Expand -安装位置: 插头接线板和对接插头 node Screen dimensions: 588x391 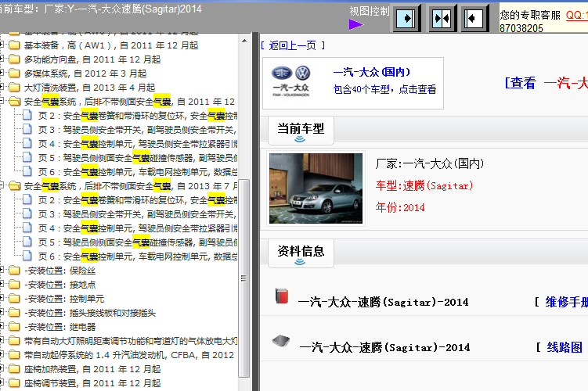click(x=2, y=313)
